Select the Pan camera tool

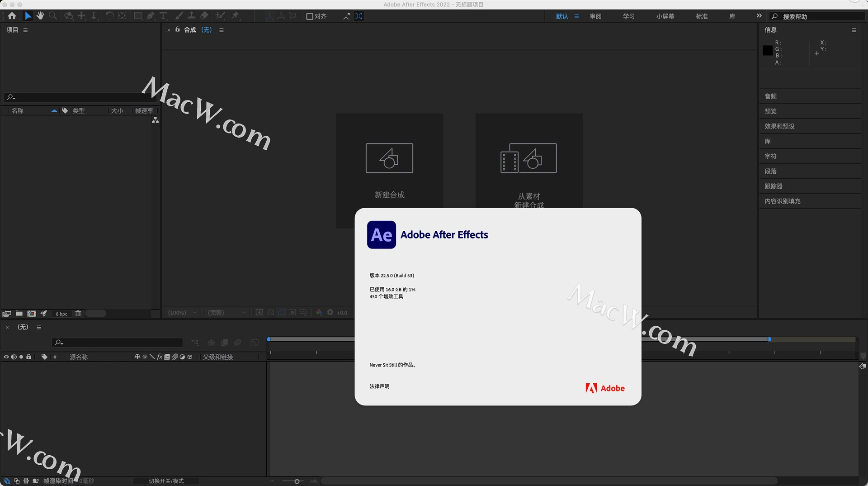click(81, 16)
